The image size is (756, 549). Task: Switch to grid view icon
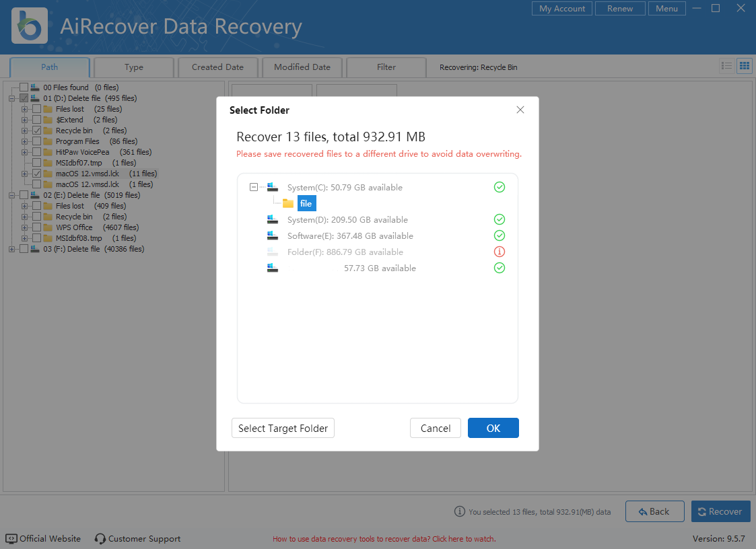click(744, 66)
